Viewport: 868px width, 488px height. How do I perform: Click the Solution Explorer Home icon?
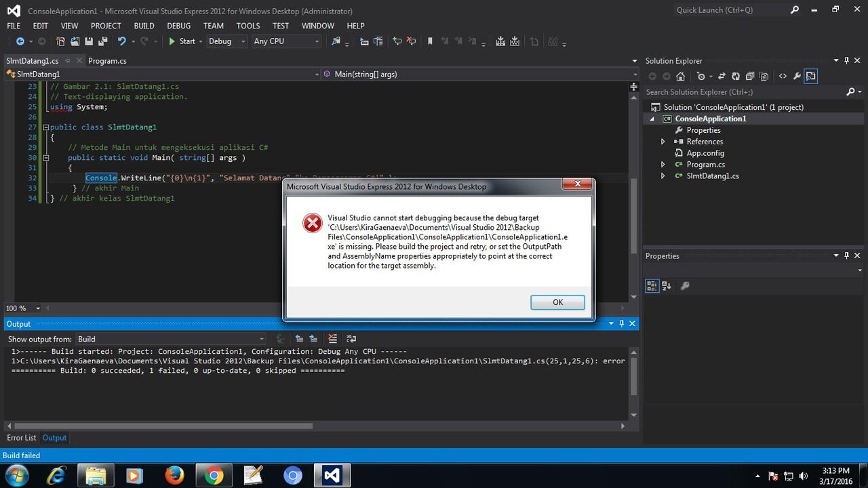[681, 77]
